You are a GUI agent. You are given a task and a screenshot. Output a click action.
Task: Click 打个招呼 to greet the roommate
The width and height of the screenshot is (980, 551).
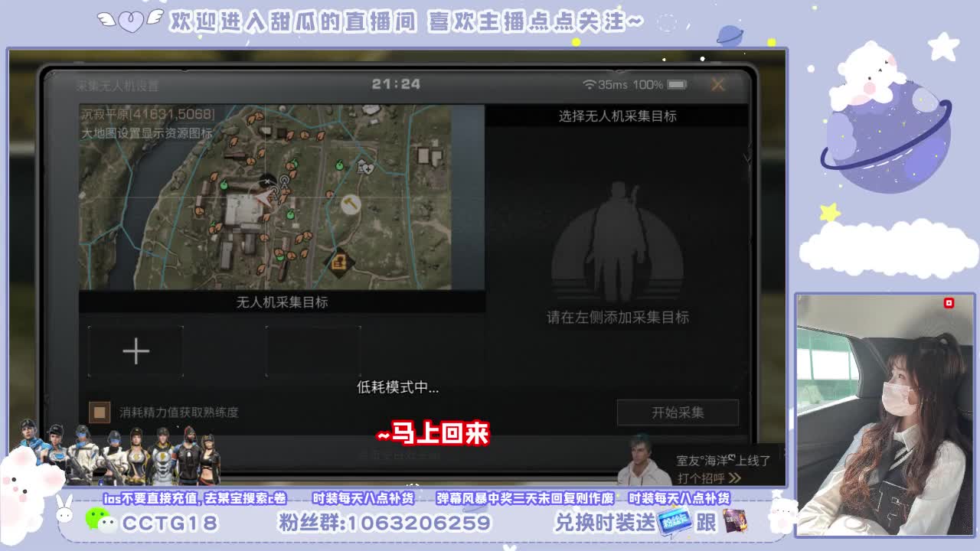tap(709, 478)
